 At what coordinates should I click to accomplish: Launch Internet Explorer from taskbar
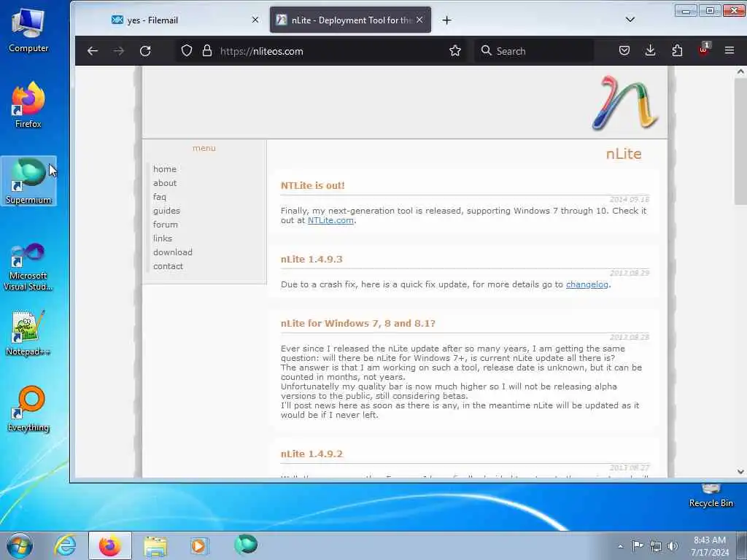[x=65, y=545]
